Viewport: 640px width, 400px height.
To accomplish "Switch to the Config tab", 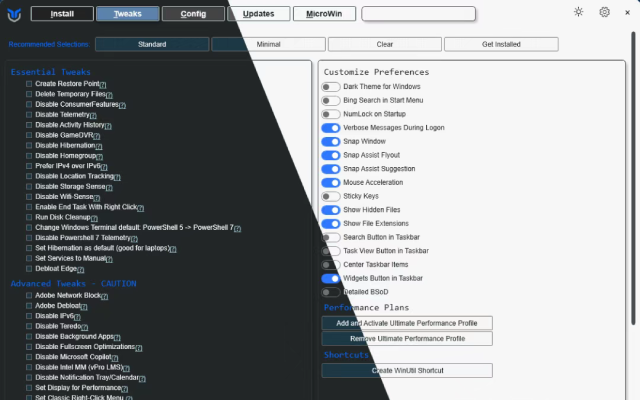I will [x=193, y=14].
